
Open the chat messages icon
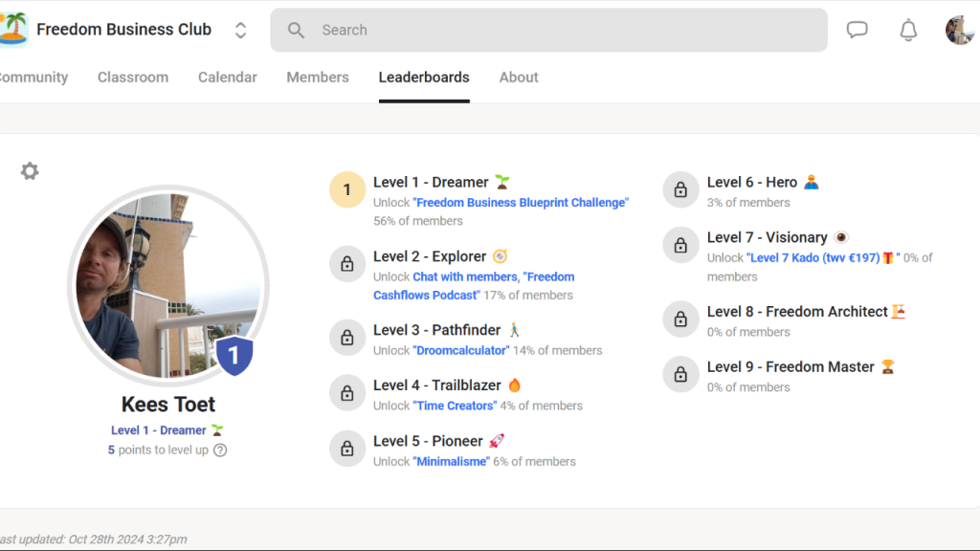coord(857,30)
